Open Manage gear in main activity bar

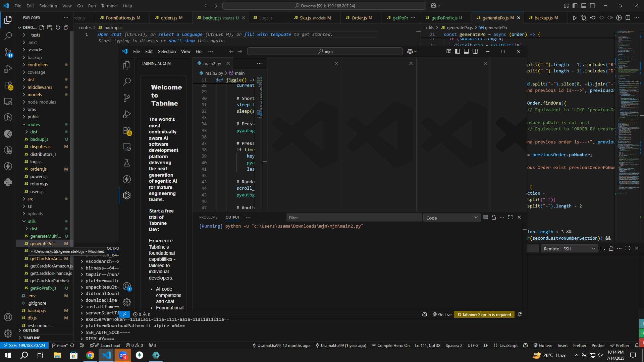click(x=8, y=333)
